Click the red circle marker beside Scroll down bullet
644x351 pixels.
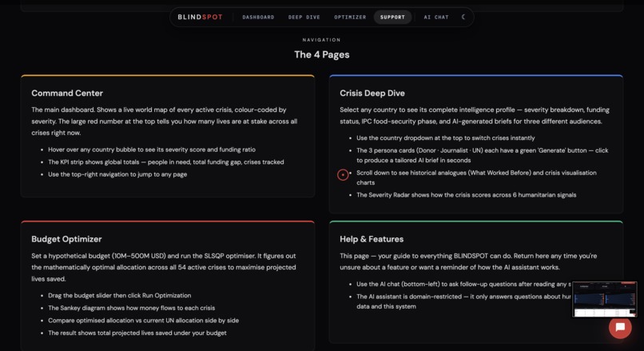coord(343,174)
